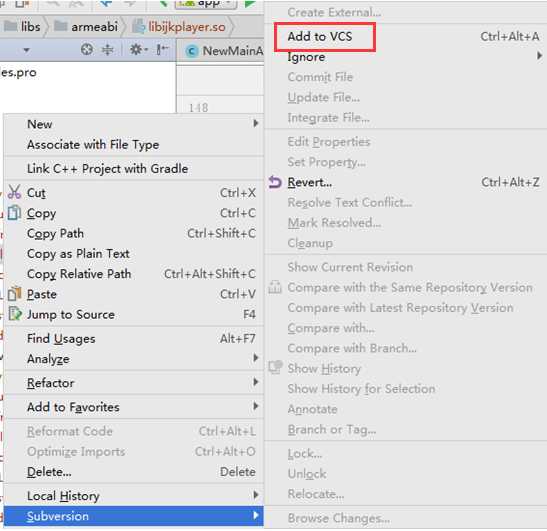
Task: Click the Run green arrow in toolbar
Action: click(250, 4)
